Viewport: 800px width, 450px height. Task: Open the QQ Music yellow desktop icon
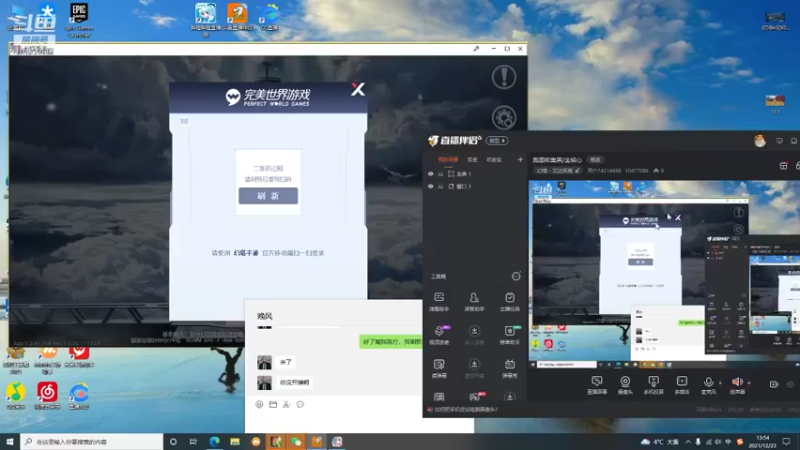16,396
